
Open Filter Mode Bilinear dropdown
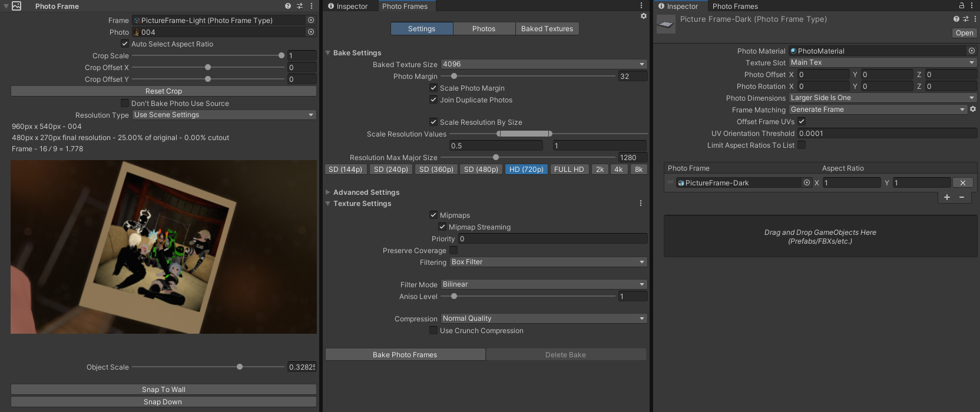(544, 284)
